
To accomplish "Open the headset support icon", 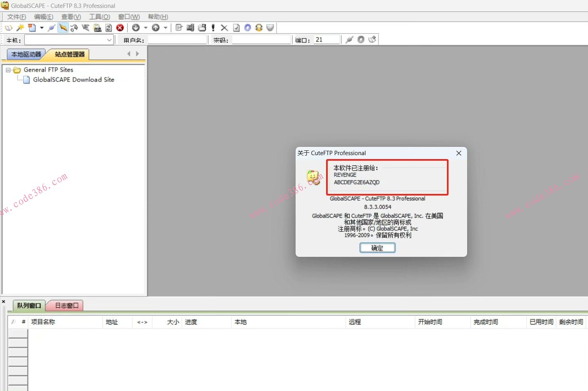I will (x=259, y=28).
